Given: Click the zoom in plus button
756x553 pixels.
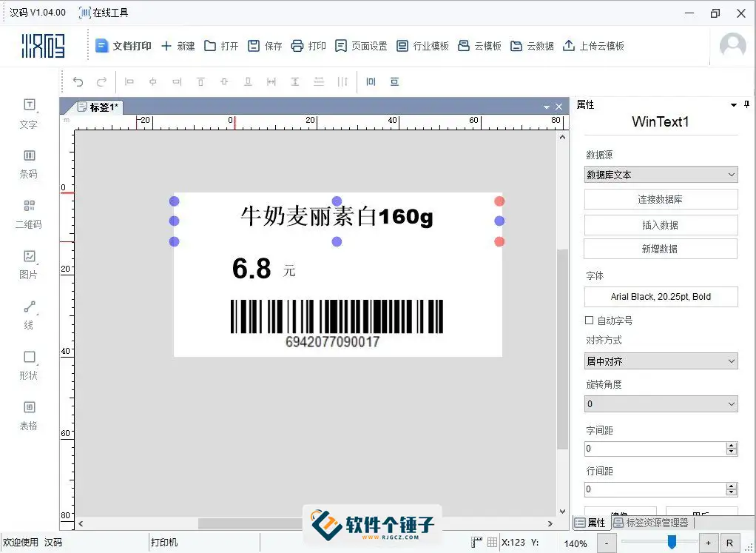Looking at the screenshot, I should point(708,543).
